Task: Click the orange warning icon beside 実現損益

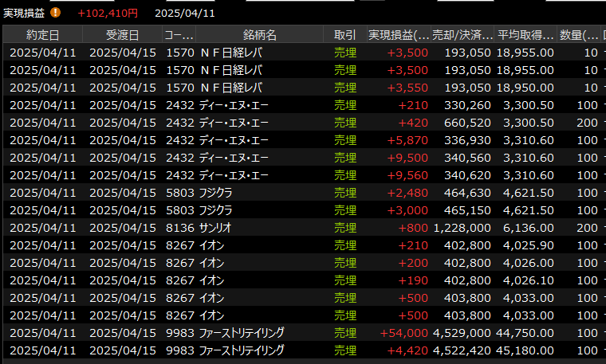Action: point(55,13)
